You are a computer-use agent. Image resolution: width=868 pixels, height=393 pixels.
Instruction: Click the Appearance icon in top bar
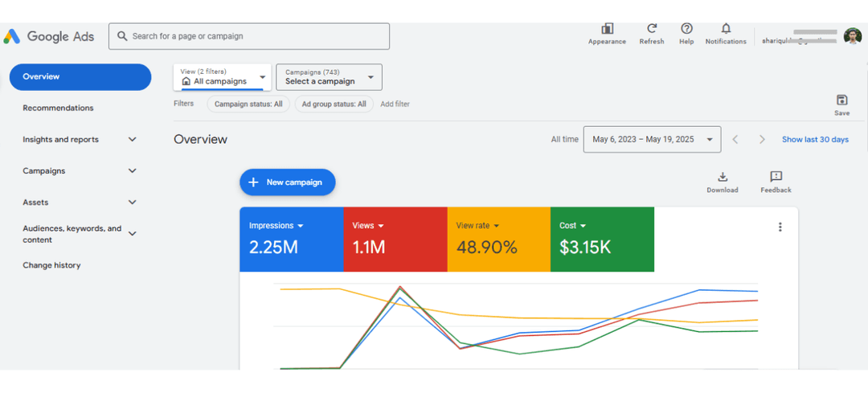tap(607, 29)
